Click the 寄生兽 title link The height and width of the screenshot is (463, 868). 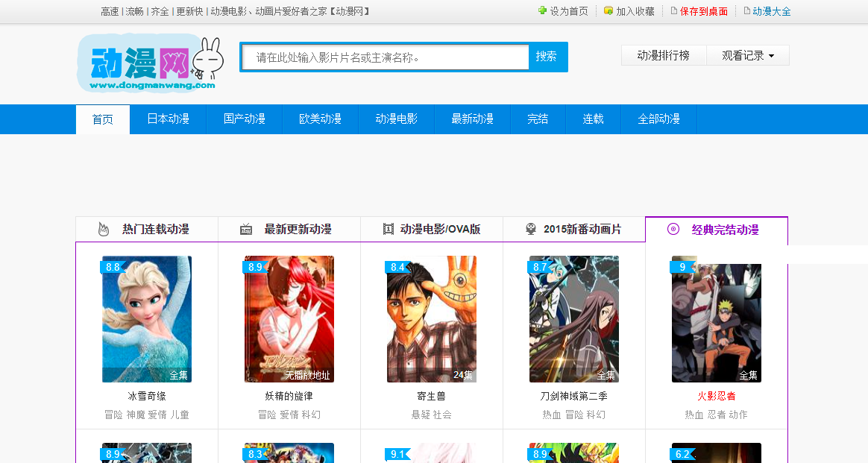tap(431, 396)
